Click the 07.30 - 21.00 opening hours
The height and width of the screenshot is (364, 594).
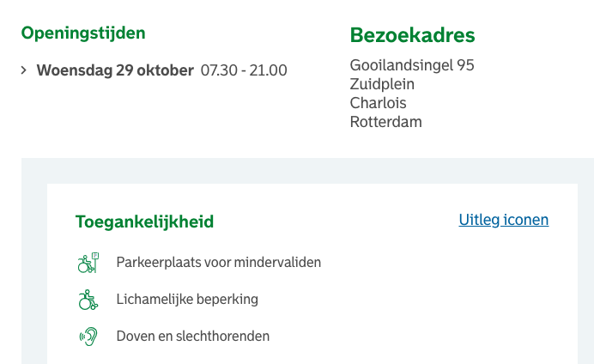pyautogui.click(x=244, y=70)
